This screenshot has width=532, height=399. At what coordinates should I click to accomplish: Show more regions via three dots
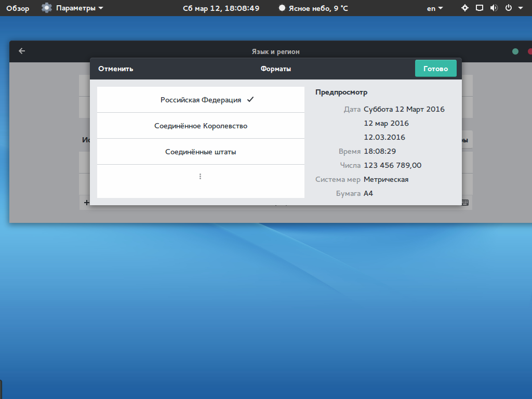click(200, 177)
